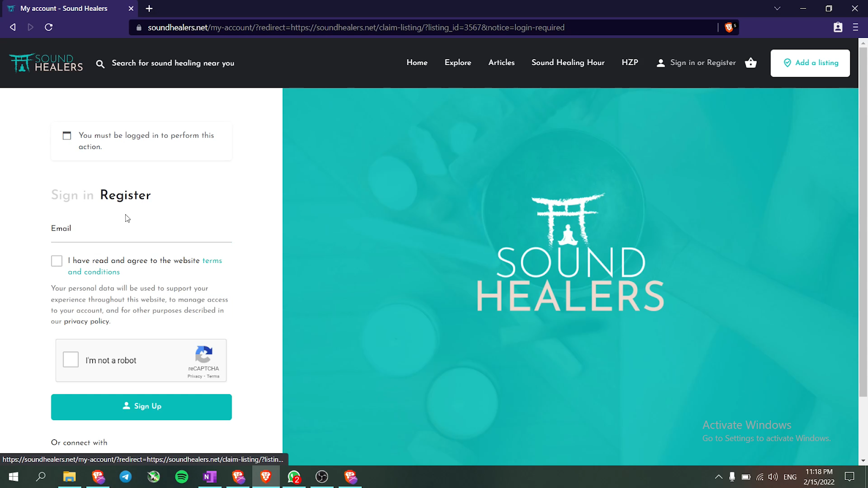Click the taskbar search magnifier
The height and width of the screenshot is (488, 868).
pos(41,477)
